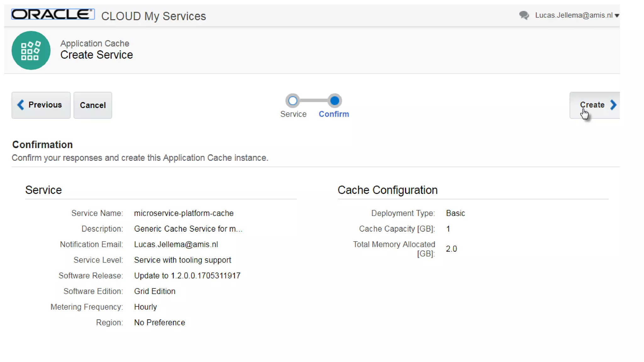Click the right chevron on Create button
The height and width of the screenshot is (362, 644).
coord(613,105)
